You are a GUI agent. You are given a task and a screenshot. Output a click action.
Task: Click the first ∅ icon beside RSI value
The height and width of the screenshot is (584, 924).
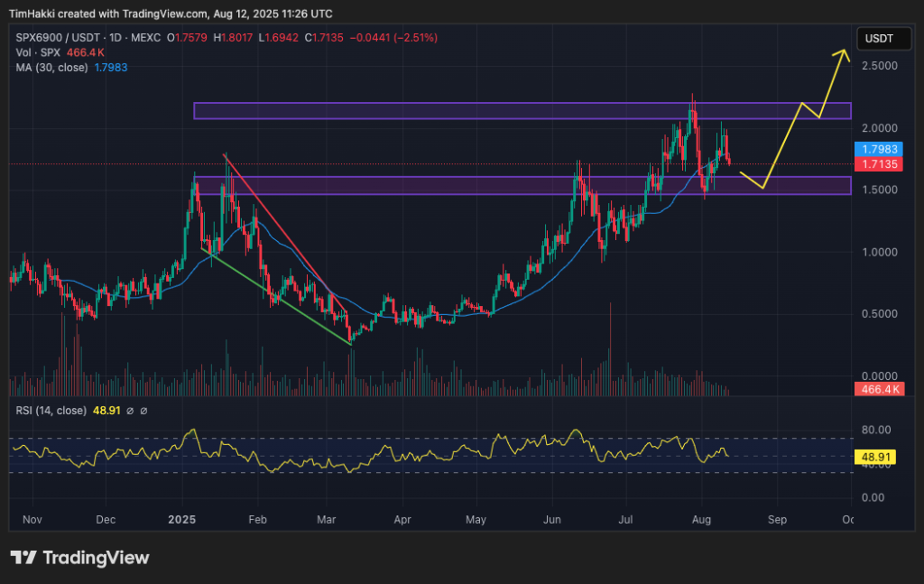pyautogui.click(x=130, y=411)
